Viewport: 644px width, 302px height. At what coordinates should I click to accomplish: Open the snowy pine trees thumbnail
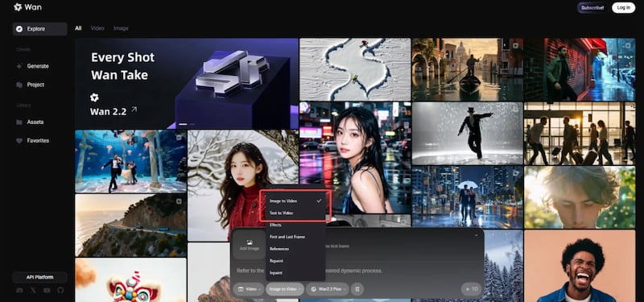pos(504,266)
